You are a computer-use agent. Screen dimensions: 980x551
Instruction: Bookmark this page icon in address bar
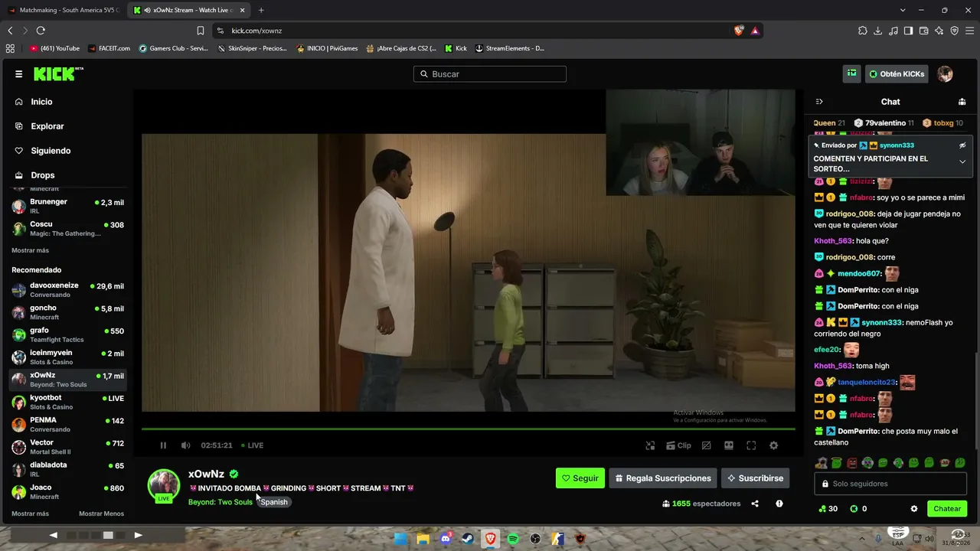click(x=201, y=31)
